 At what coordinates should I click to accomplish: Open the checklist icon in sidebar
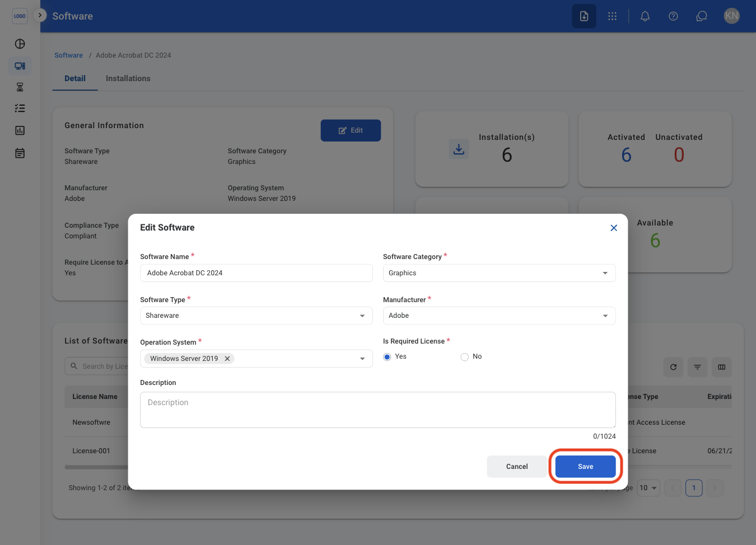pyautogui.click(x=20, y=109)
